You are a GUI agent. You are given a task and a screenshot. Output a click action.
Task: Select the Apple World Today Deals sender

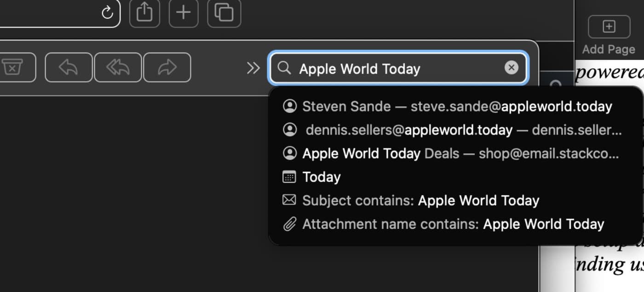coord(451,153)
